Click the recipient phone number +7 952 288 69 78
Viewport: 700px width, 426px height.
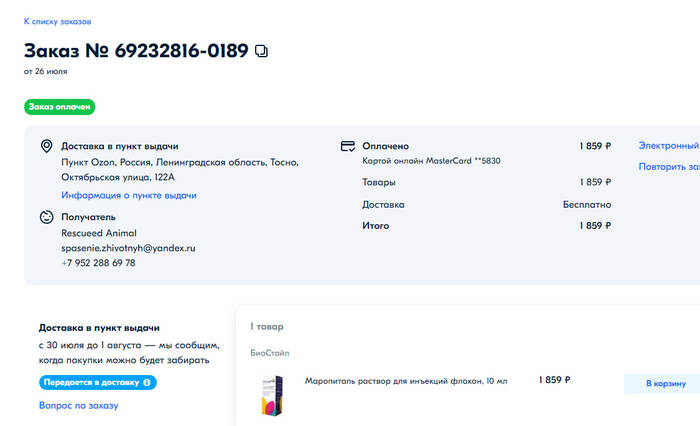[98, 263]
